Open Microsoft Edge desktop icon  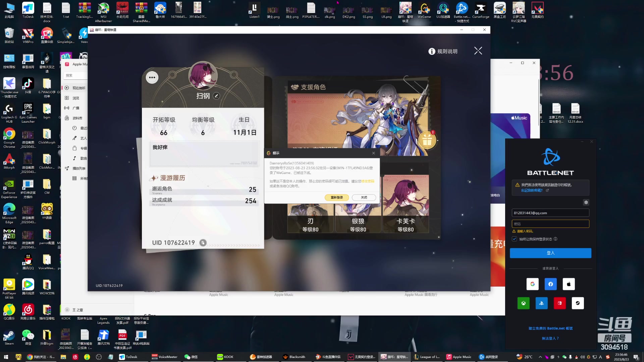9,214
